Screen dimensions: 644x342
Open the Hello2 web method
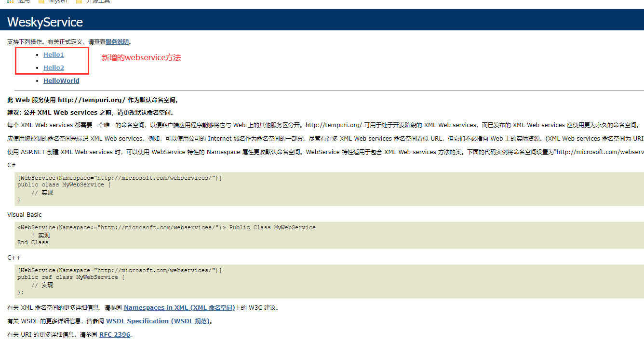click(53, 67)
